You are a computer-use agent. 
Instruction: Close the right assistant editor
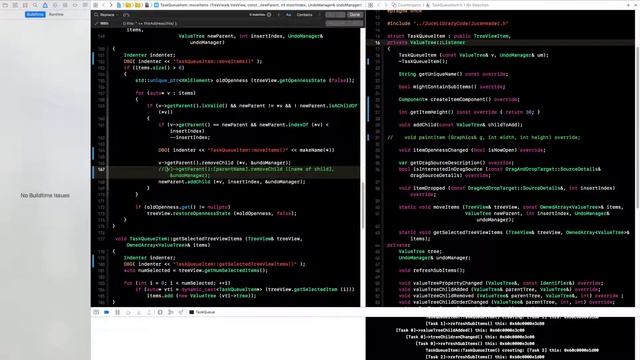coord(635,5)
